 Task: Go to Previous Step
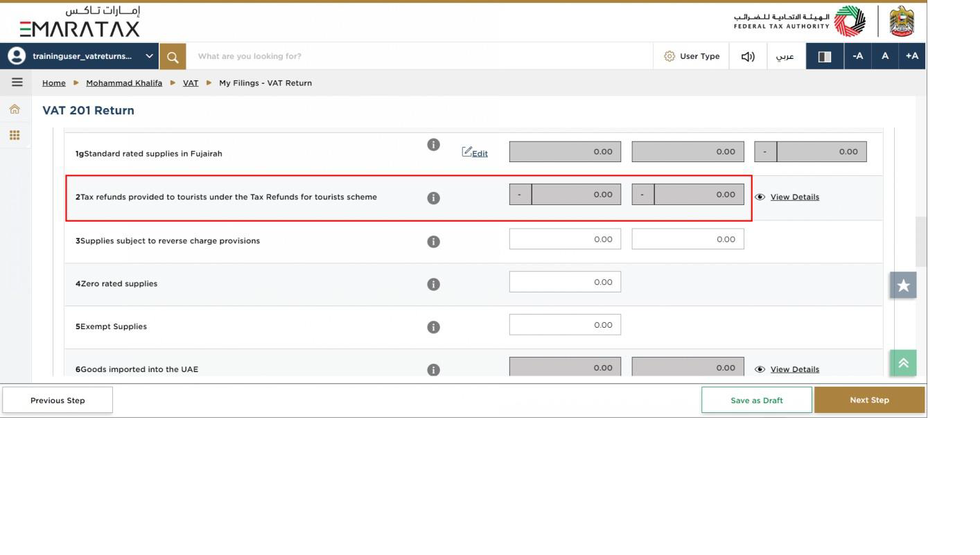[58, 400]
